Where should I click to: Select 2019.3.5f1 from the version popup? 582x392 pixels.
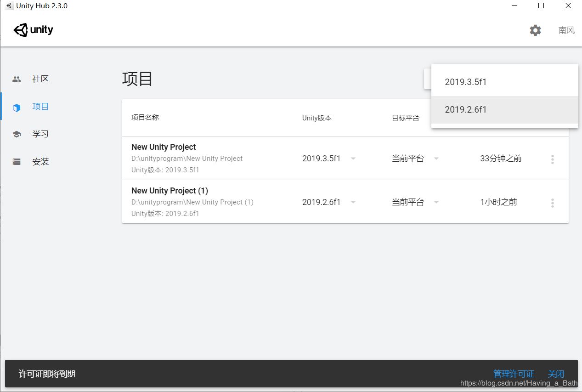pos(505,82)
